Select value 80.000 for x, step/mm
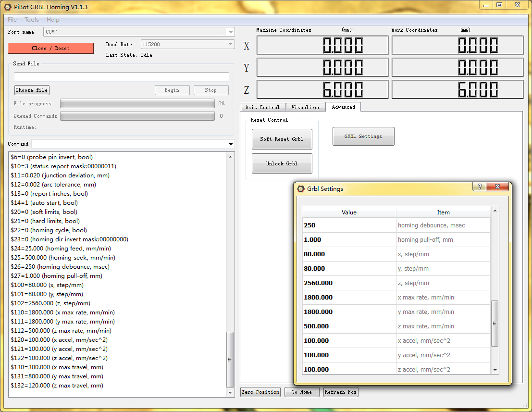 (x=349, y=254)
